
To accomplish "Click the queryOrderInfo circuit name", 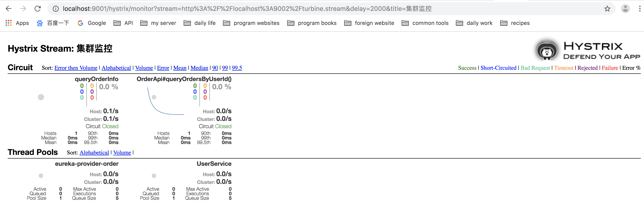I will 97,79.
